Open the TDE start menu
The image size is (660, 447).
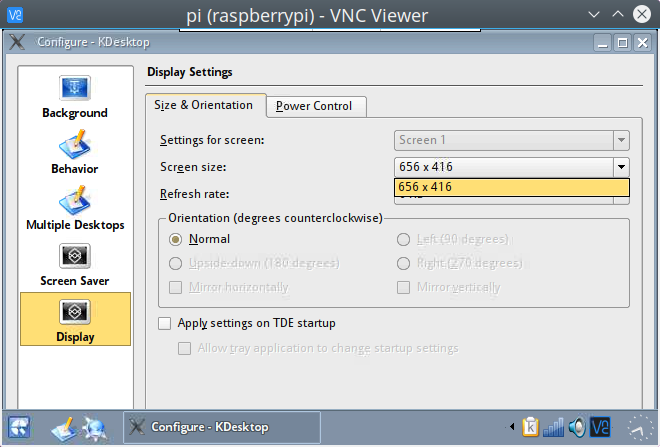20,426
